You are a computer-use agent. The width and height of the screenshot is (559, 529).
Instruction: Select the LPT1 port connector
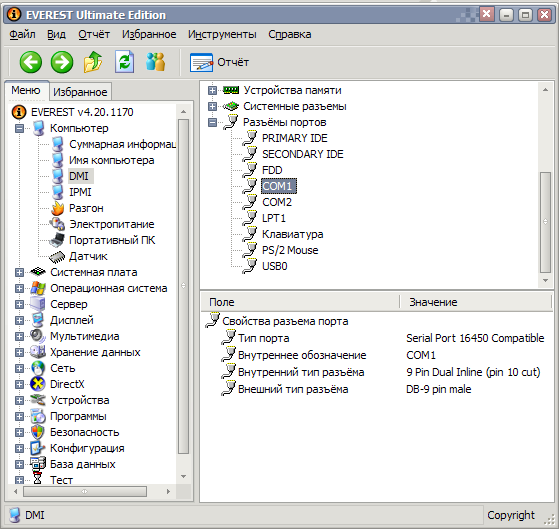coord(274,218)
